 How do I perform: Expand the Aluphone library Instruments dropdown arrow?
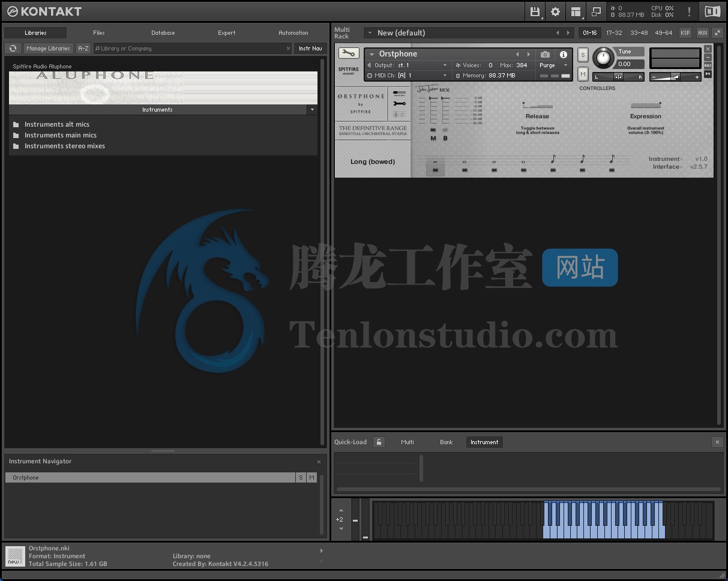pos(311,110)
